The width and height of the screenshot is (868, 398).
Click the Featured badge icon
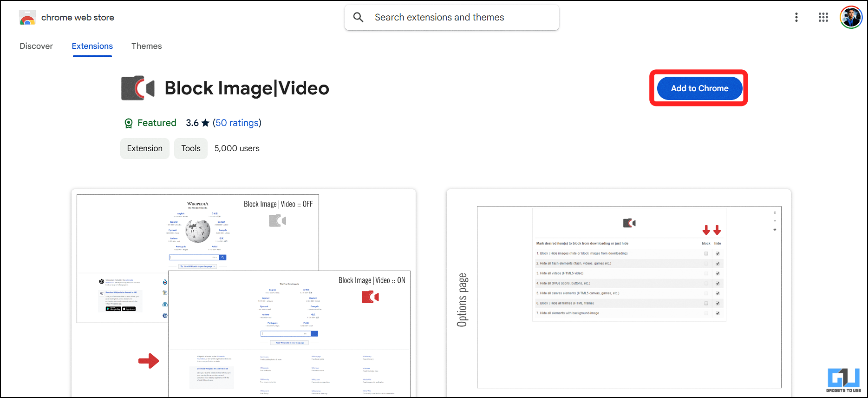(129, 123)
